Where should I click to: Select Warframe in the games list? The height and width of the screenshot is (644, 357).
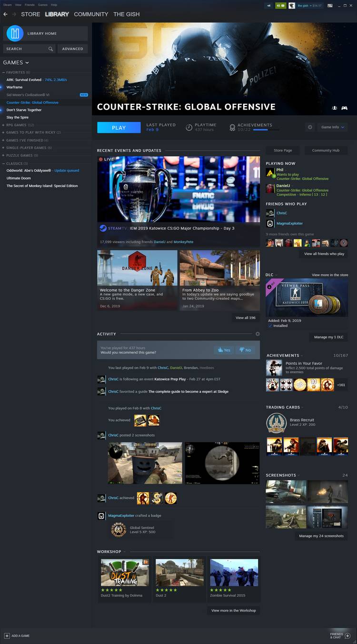click(14, 87)
